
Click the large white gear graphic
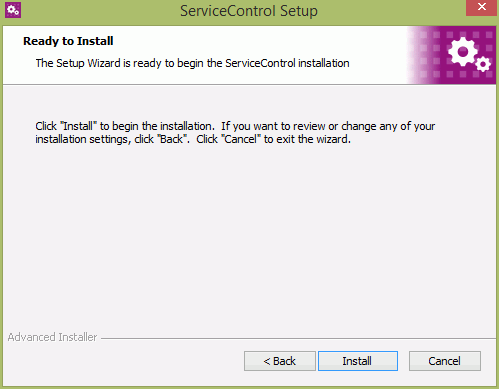pyautogui.click(x=463, y=52)
